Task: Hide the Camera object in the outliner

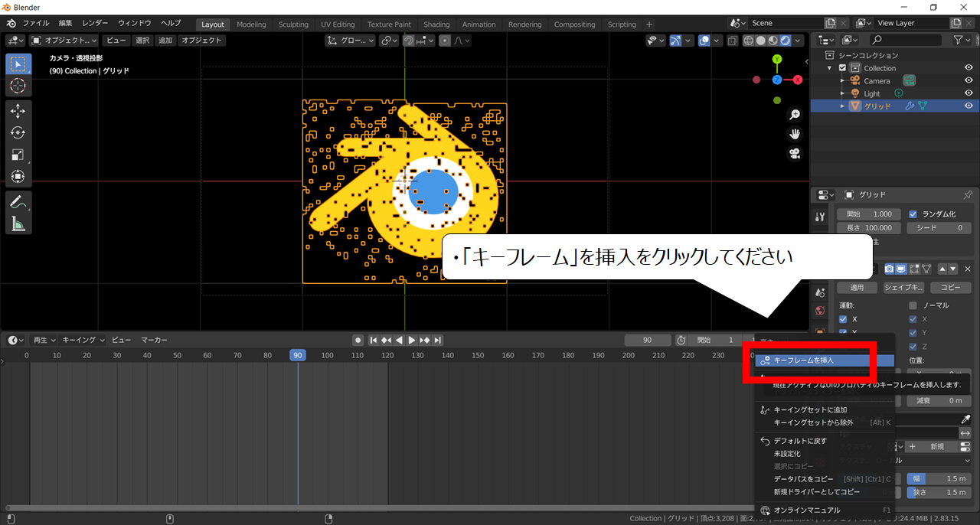Action: pyautogui.click(x=969, y=80)
